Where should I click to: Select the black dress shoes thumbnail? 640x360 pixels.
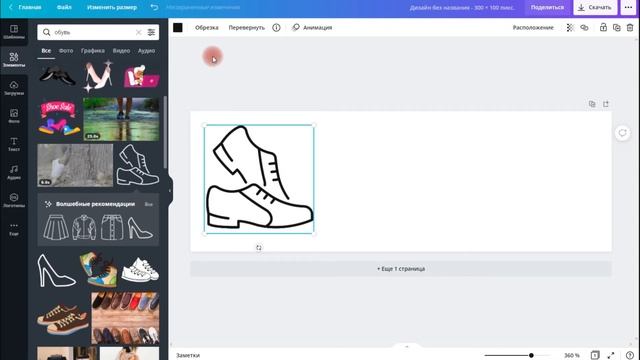[58, 76]
